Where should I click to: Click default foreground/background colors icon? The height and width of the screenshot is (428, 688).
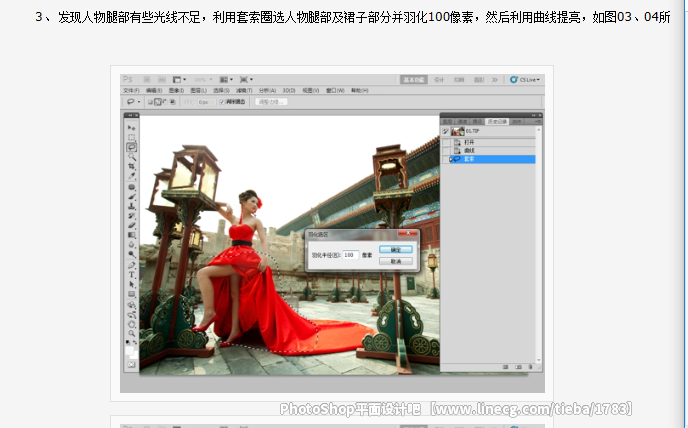coord(127,342)
